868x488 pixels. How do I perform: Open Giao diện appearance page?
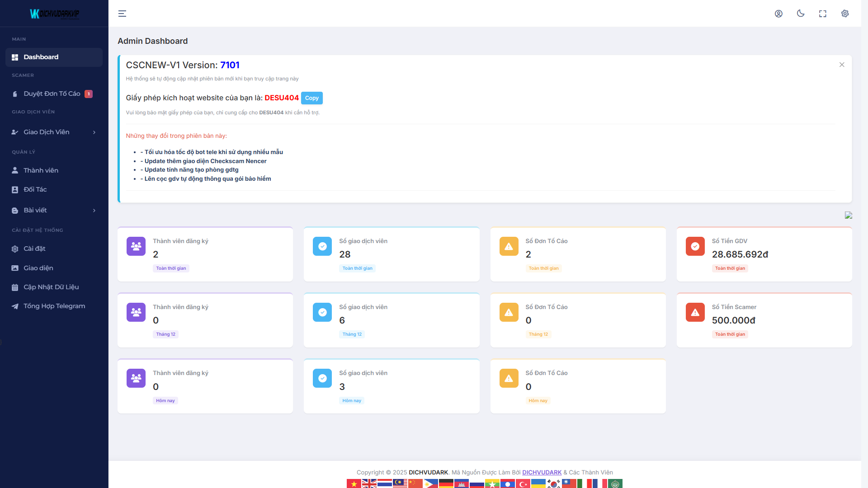[x=38, y=268]
